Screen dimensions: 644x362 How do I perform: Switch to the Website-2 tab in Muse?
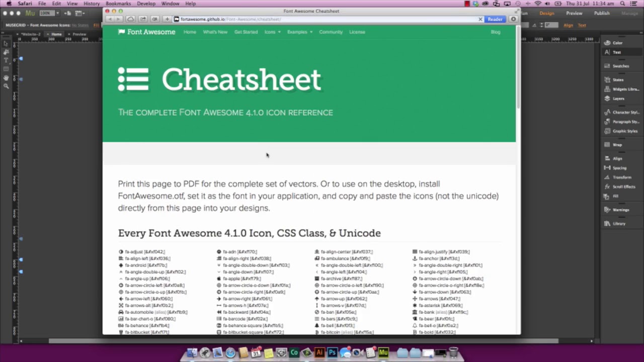click(x=32, y=34)
